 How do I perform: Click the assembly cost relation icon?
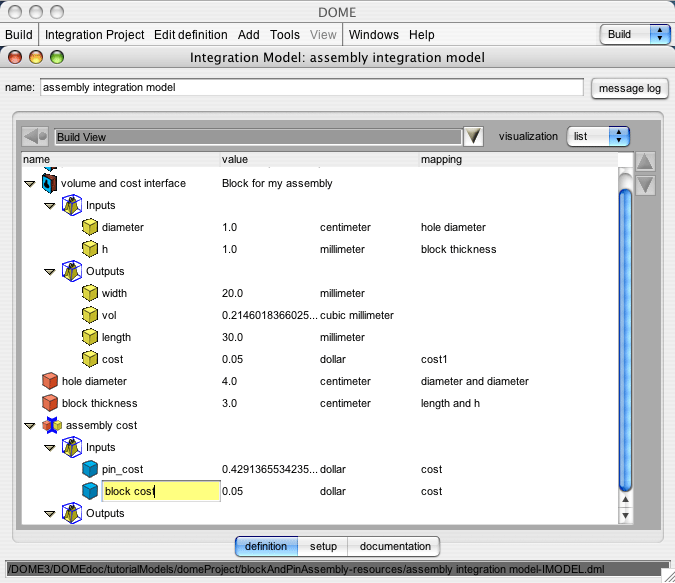coord(52,425)
